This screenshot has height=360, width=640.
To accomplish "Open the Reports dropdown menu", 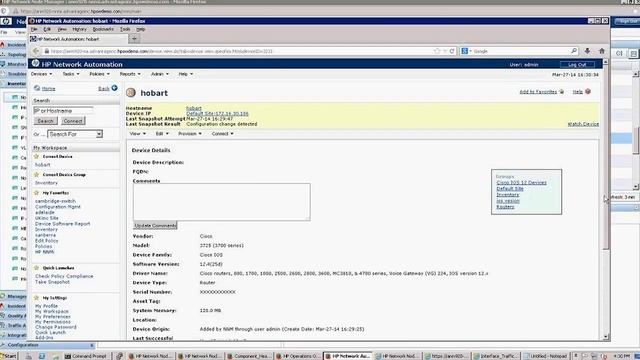I will tap(130, 74).
